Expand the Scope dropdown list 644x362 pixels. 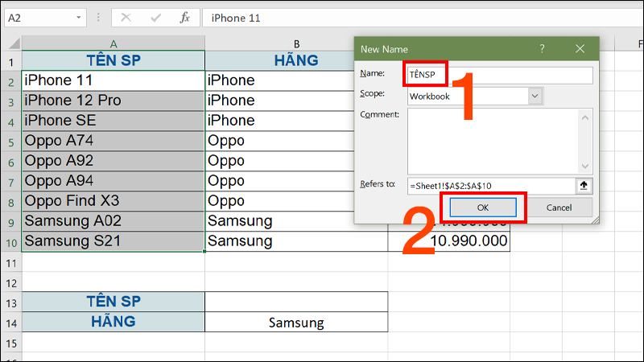coord(536,96)
